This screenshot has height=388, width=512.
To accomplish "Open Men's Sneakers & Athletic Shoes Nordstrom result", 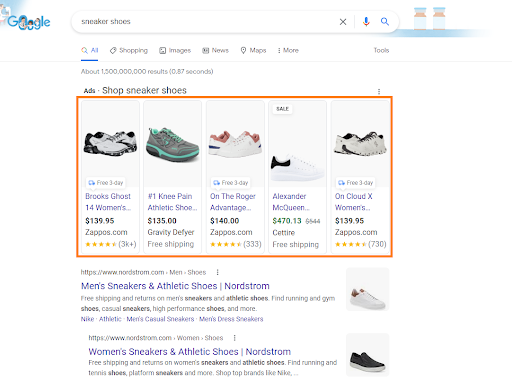I will coord(175,286).
